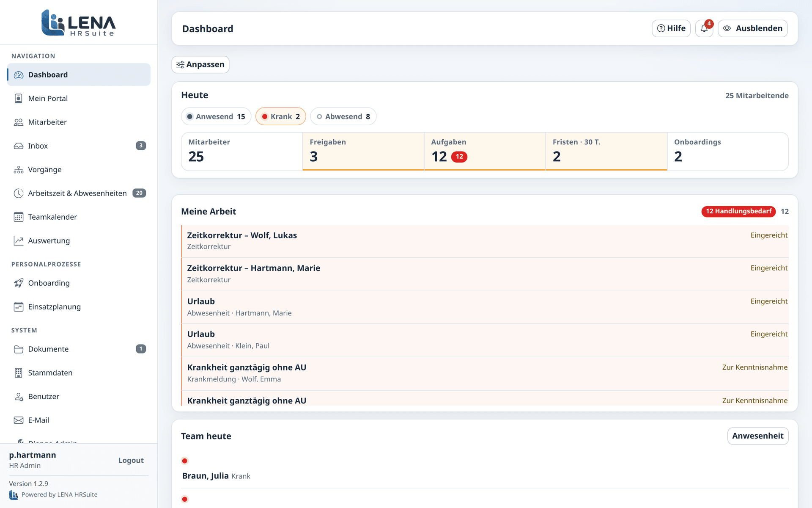Toggle the Krank 2 filter chip
This screenshot has width=812, height=508.
coord(281,116)
